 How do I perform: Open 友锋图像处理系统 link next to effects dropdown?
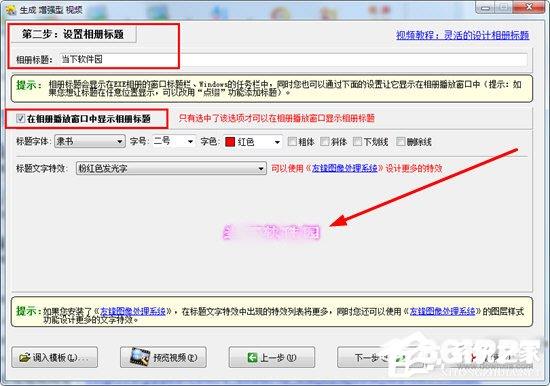[x=344, y=168]
